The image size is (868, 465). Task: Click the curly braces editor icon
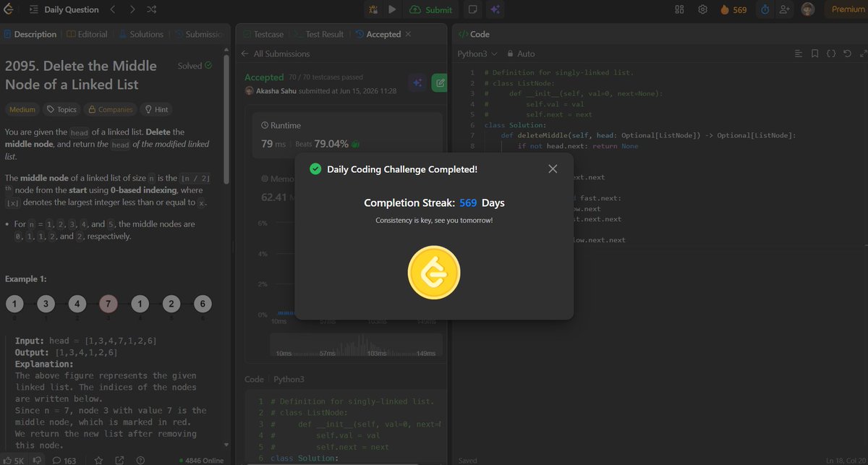pos(831,54)
